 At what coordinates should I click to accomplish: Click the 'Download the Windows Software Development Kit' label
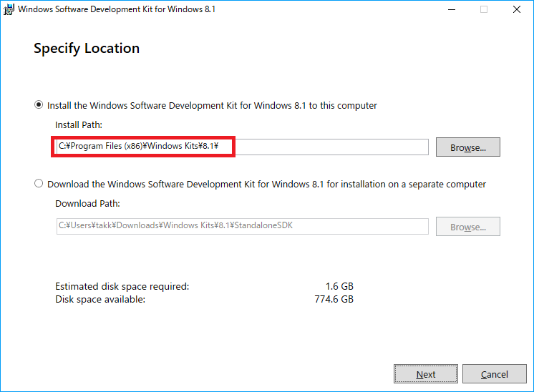[x=267, y=184]
